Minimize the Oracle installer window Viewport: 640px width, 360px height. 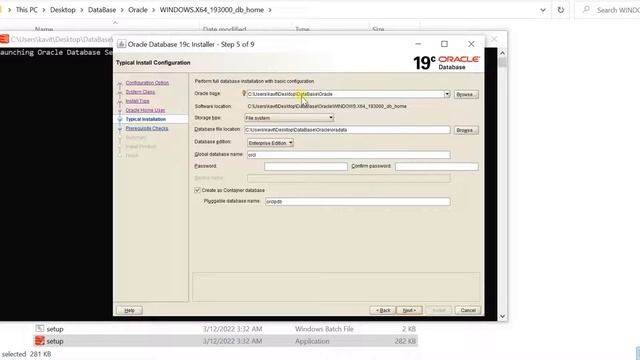pyautogui.click(x=418, y=44)
